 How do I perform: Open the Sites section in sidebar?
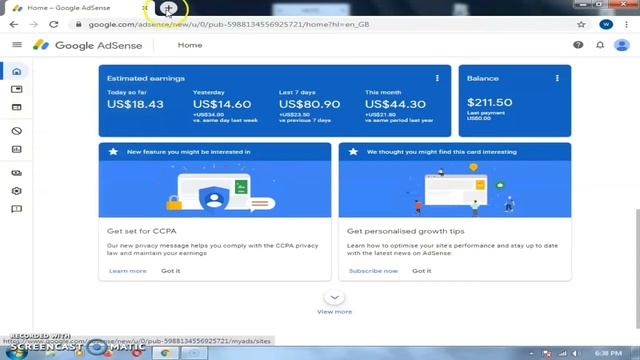pyautogui.click(x=16, y=107)
